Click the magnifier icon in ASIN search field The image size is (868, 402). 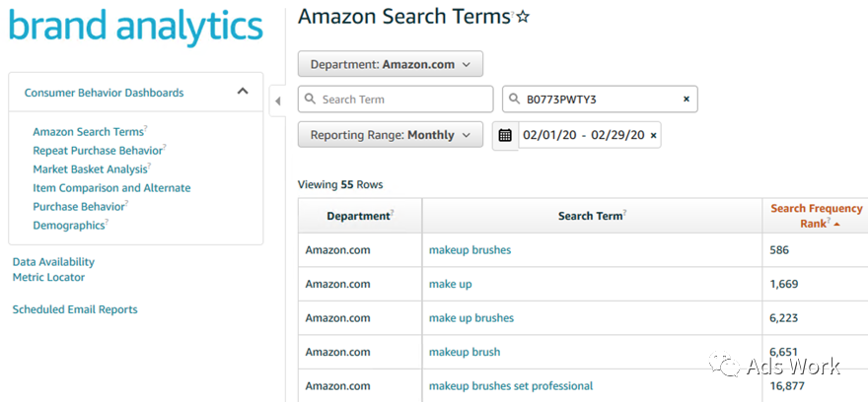(514, 100)
